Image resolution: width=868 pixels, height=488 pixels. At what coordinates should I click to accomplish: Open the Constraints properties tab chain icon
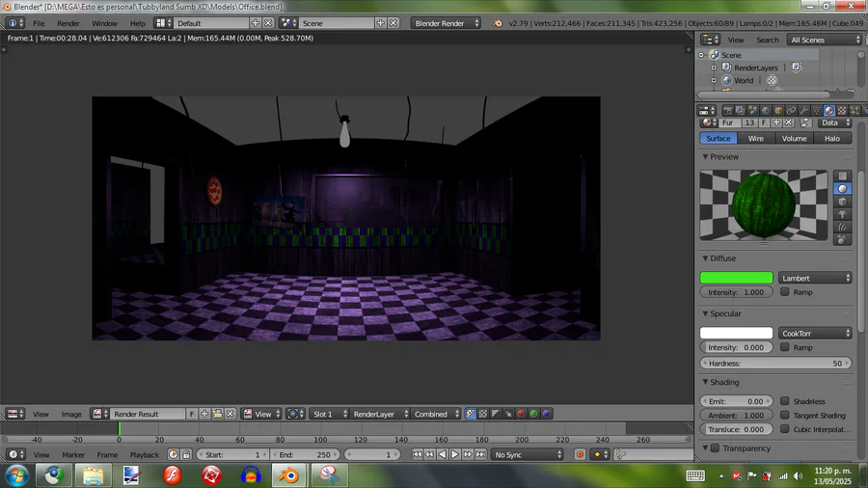tap(791, 111)
